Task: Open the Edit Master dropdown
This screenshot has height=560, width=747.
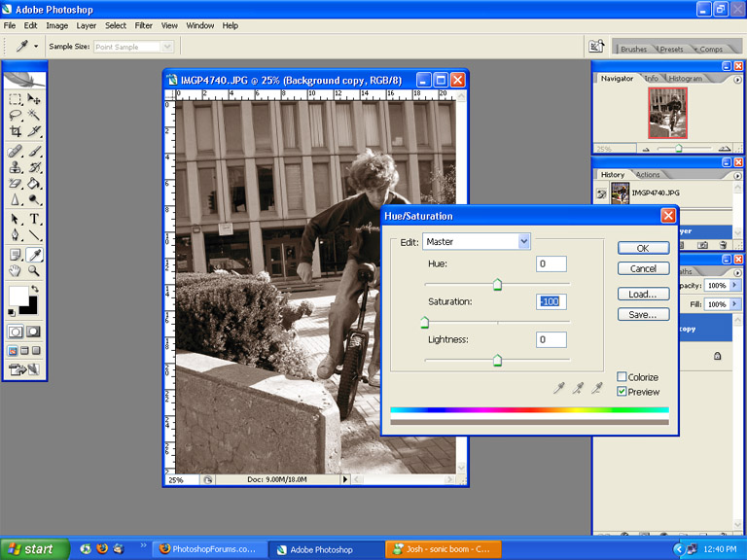Action: pyautogui.click(x=524, y=241)
